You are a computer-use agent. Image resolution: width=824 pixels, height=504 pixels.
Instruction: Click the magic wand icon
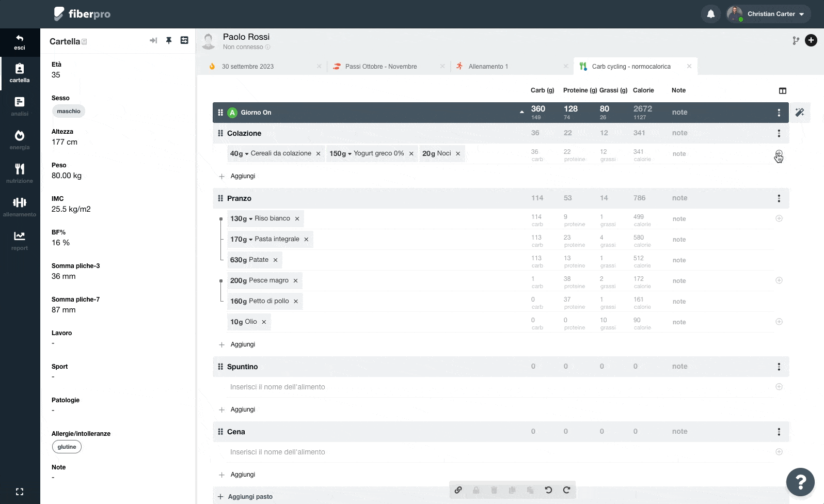[800, 112]
